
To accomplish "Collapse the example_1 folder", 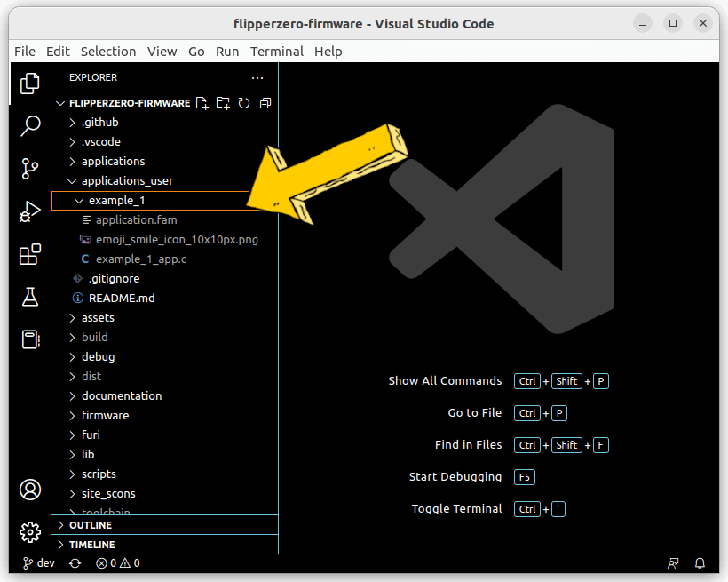I will coord(116,201).
